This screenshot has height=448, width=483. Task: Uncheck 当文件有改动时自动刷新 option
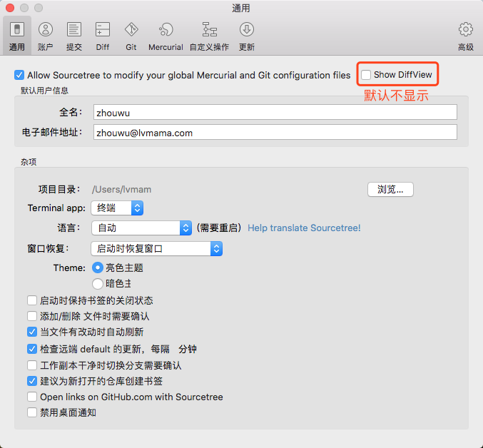[32, 332]
